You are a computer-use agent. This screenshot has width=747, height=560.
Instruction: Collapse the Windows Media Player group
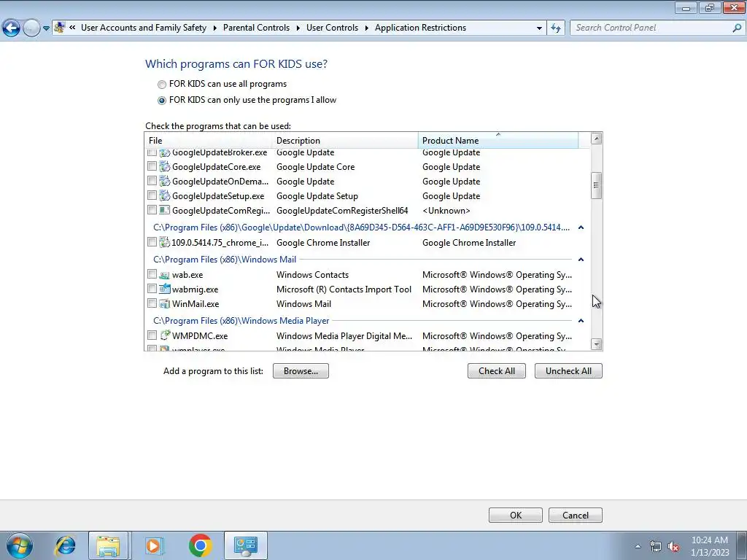point(581,321)
